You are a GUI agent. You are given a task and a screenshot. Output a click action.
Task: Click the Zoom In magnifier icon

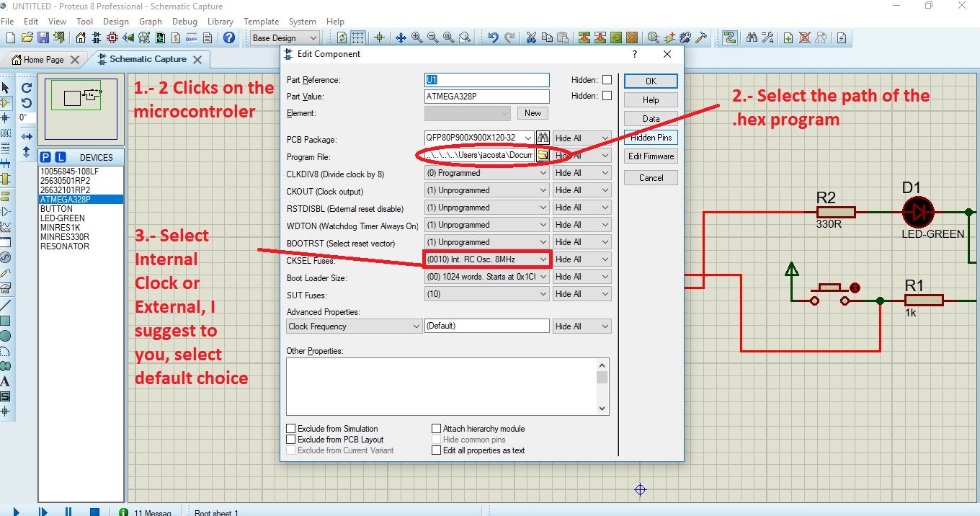(416, 37)
